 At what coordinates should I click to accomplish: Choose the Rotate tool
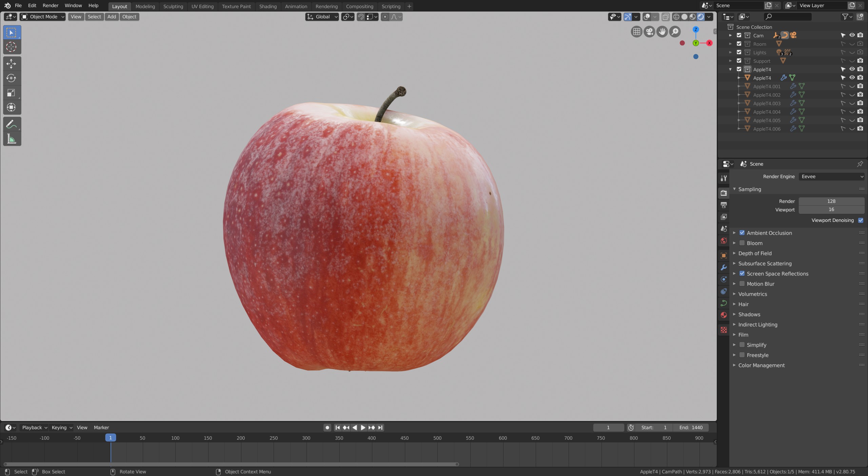pos(12,78)
